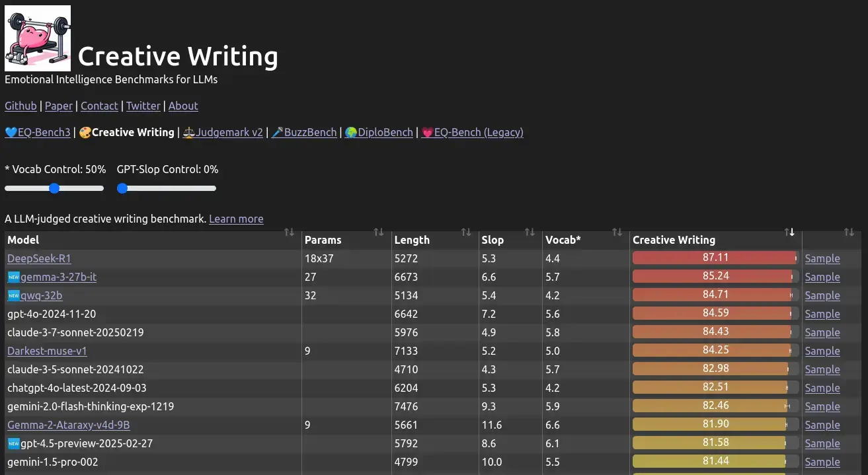
Task: Adjust the Vocab Control slider
Action: pyautogui.click(x=55, y=188)
